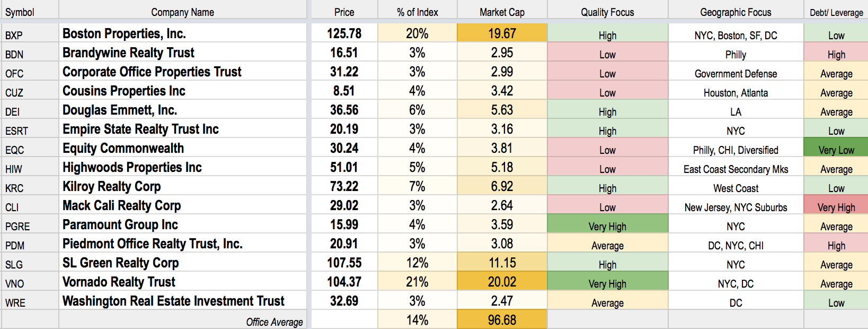Click the Debt/ Leverage column header

836,11
